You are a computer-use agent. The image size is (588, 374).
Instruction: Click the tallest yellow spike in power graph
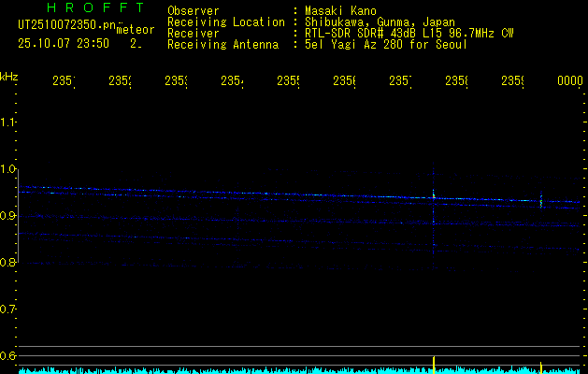[x=434, y=363]
